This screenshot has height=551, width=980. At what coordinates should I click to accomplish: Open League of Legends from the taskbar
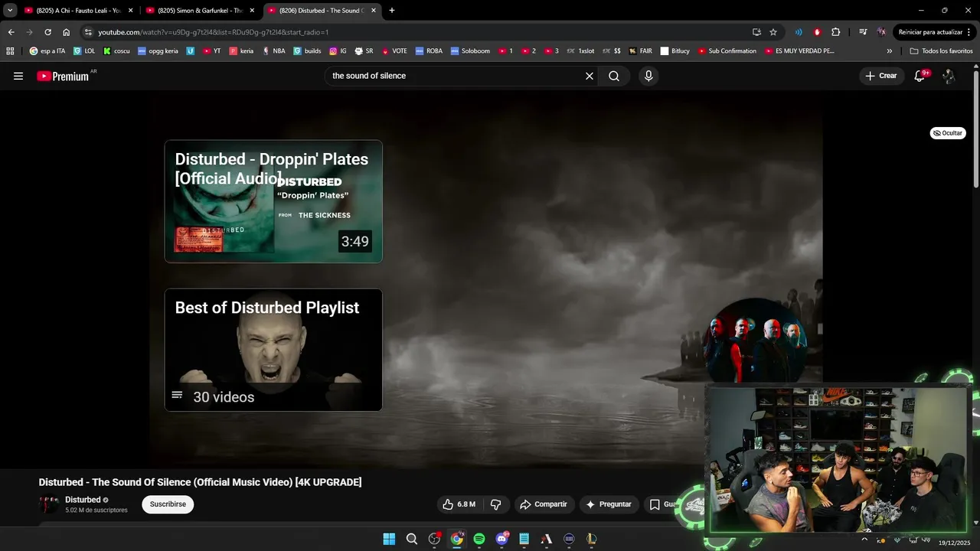(x=591, y=539)
